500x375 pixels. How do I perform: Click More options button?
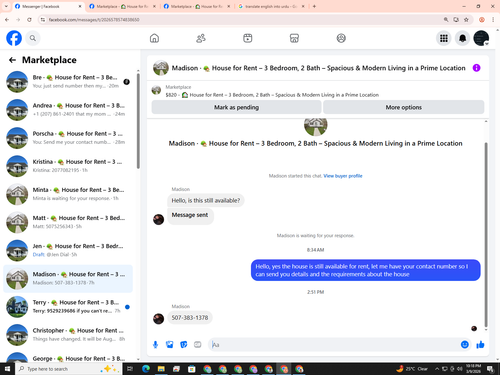coord(404,107)
